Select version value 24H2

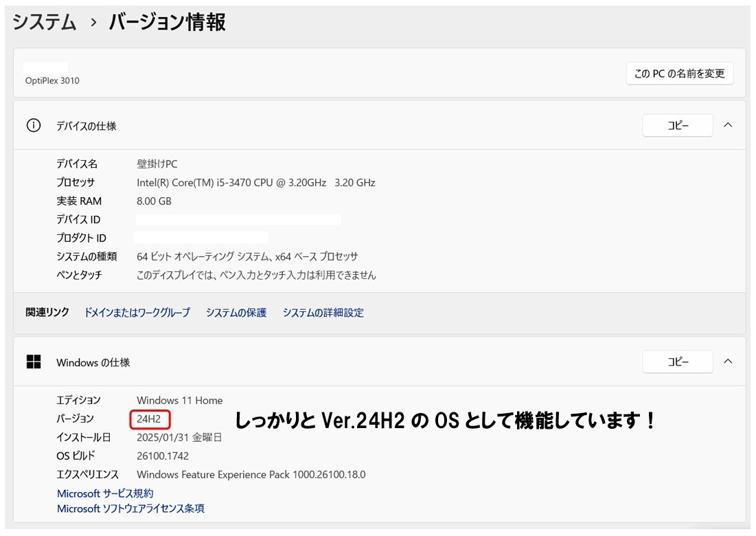148,418
